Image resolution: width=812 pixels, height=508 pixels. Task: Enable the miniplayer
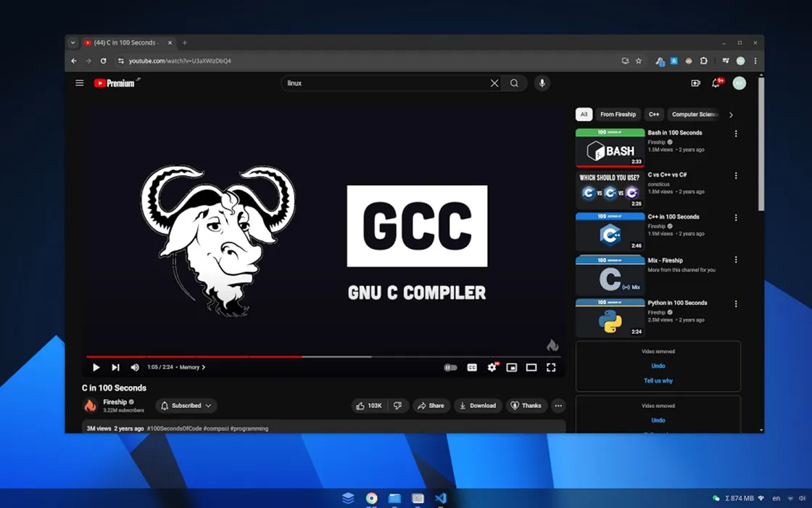point(512,367)
